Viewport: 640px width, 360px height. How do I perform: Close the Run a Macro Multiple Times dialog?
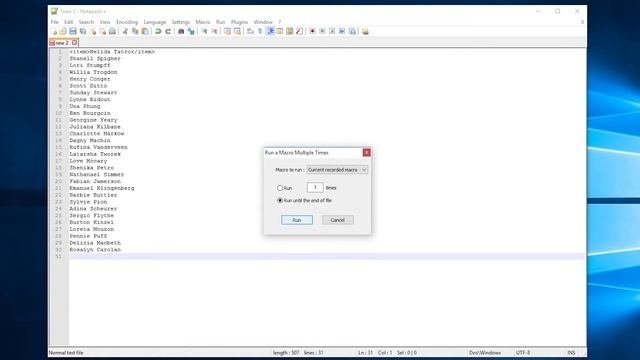tap(367, 152)
